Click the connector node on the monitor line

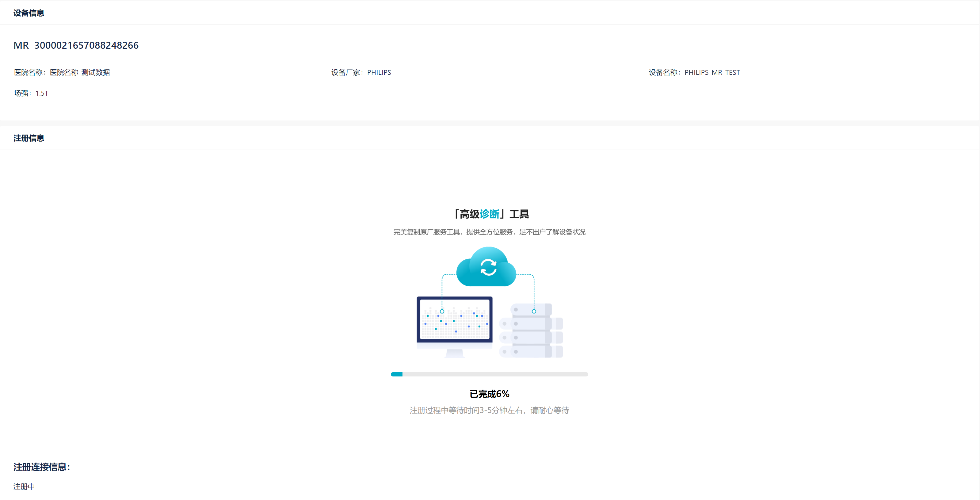pos(442,311)
